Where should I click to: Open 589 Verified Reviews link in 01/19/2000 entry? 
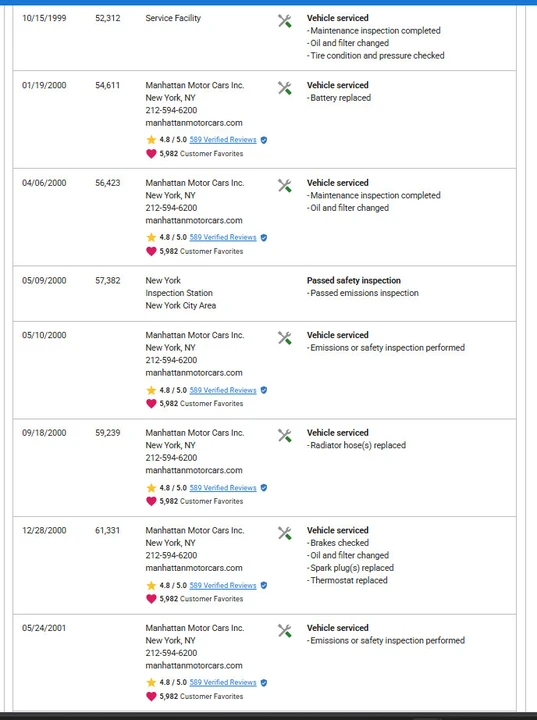223,140
